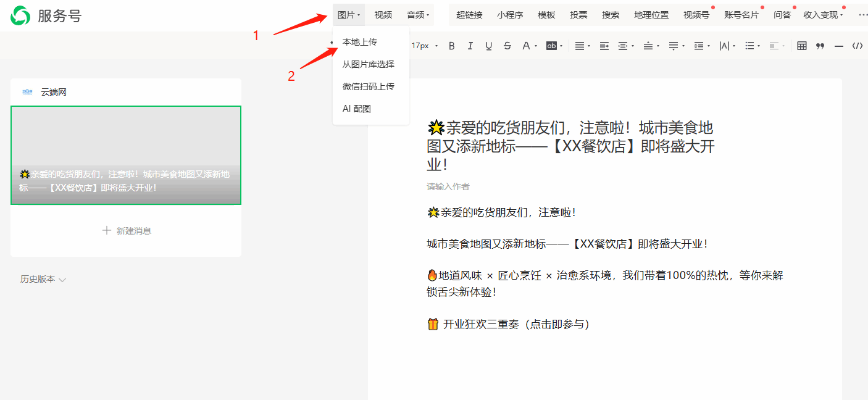Image resolution: width=868 pixels, height=400 pixels.
Task: Click the bullet list icon
Action: 749,46
